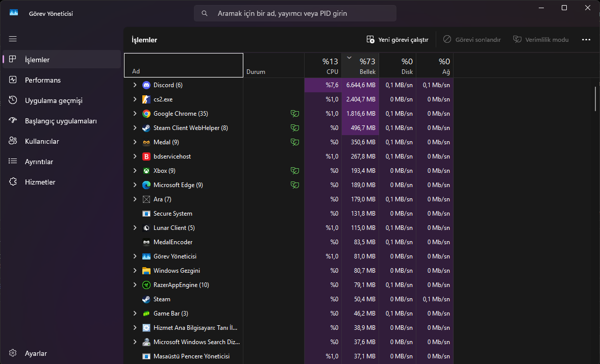The height and width of the screenshot is (364, 600).
Task: Expand the Steam Client WebHelper group
Action: point(135,128)
